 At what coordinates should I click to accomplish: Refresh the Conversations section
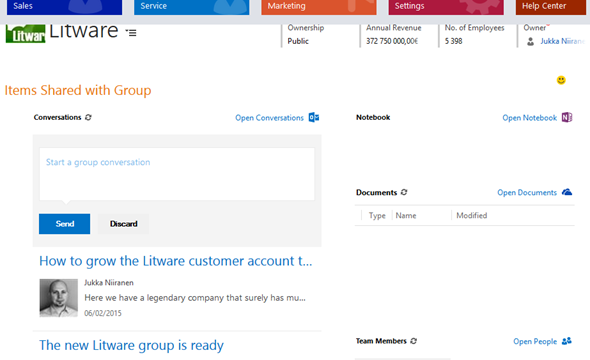pyautogui.click(x=88, y=117)
